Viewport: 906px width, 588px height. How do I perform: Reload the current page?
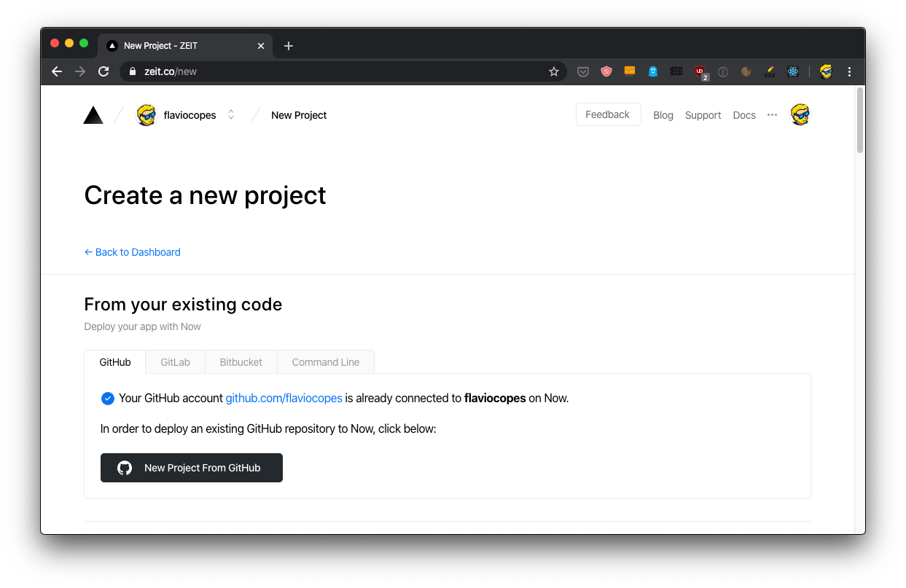[104, 71]
